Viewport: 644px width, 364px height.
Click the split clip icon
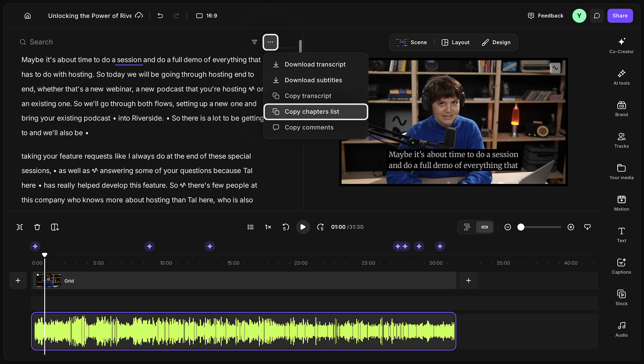pos(20,227)
